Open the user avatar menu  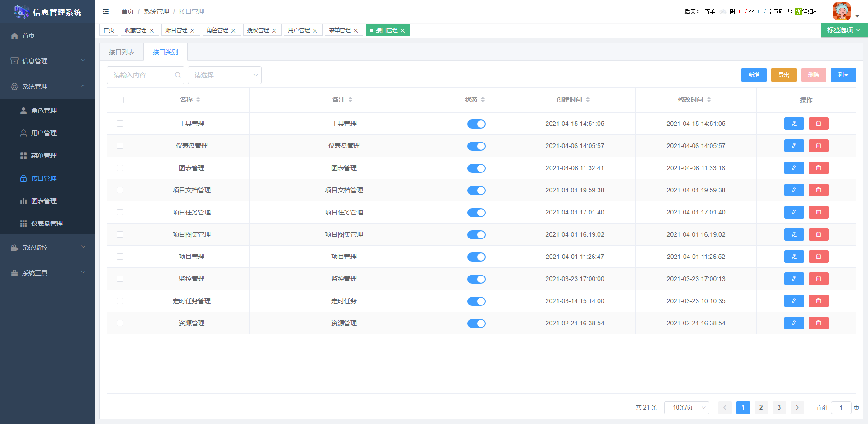click(841, 11)
